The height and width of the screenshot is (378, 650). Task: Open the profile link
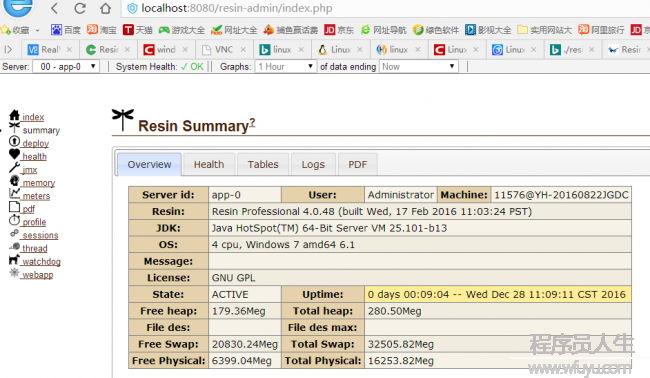pyautogui.click(x=34, y=223)
